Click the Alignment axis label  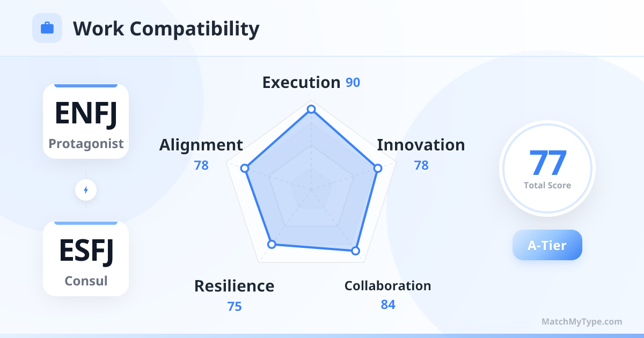[201, 145]
